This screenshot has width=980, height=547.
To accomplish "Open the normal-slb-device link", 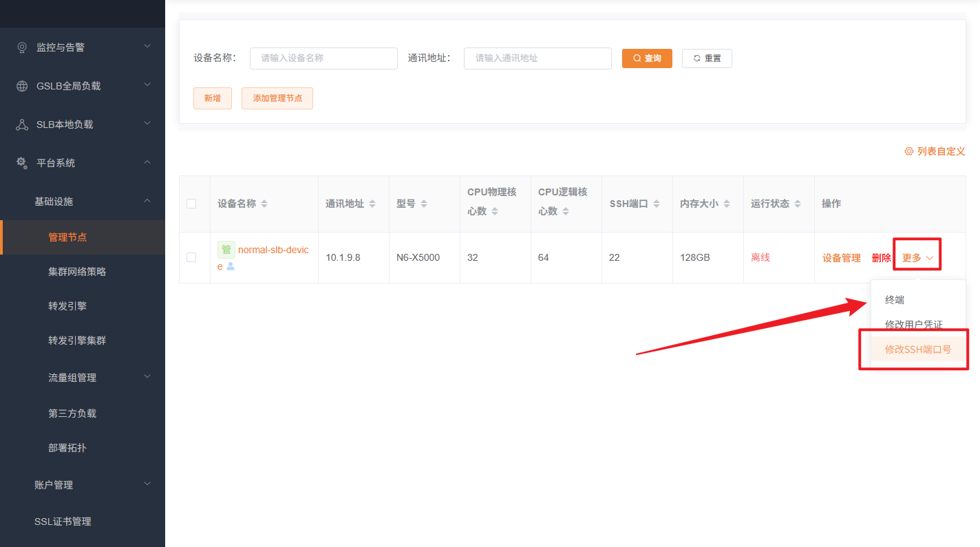I will pos(273,249).
